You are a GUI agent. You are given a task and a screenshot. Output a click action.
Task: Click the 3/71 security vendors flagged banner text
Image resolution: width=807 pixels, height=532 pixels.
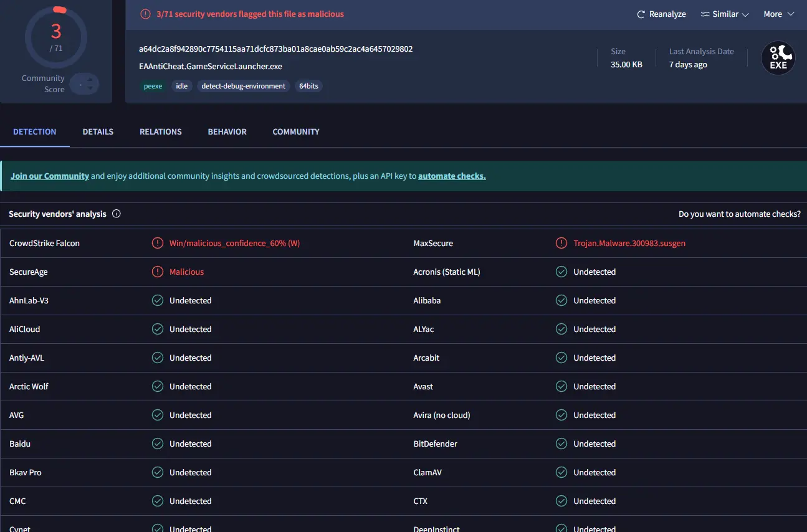[250, 14]
